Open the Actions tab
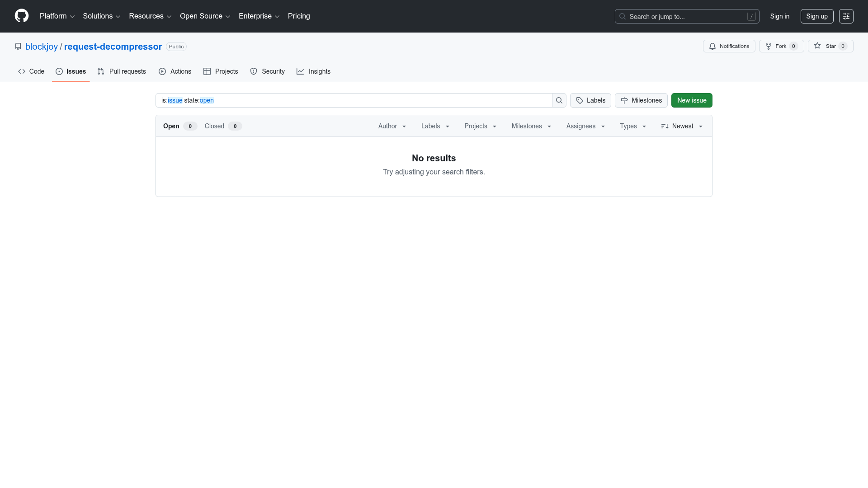Screen dimensions: 868x488 click(175, 71)
